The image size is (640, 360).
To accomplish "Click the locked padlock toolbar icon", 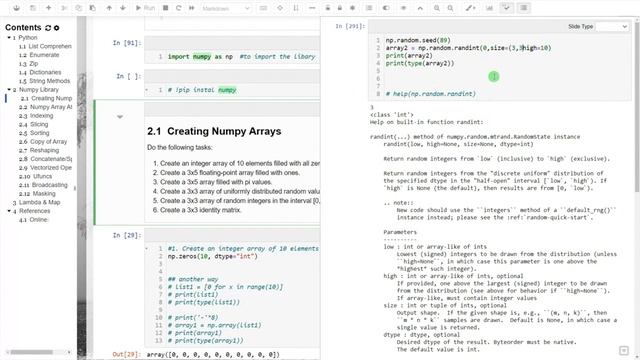I will pos(340,8).
